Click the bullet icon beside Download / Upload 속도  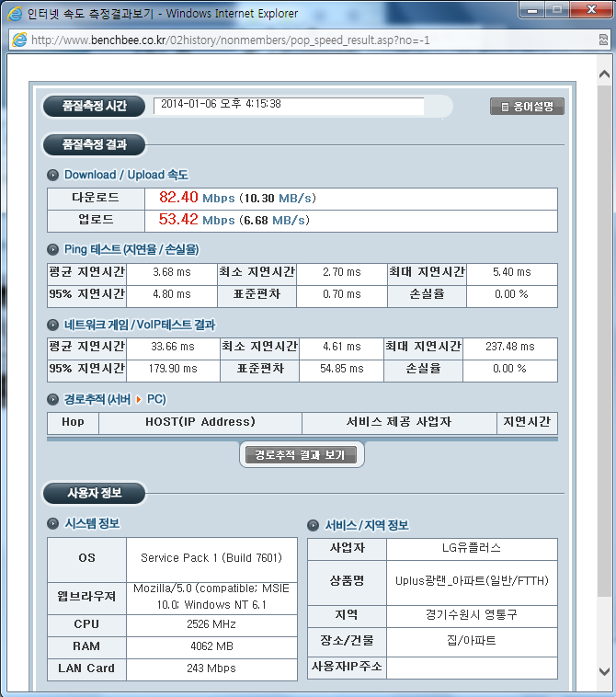[x=53, y=175]
